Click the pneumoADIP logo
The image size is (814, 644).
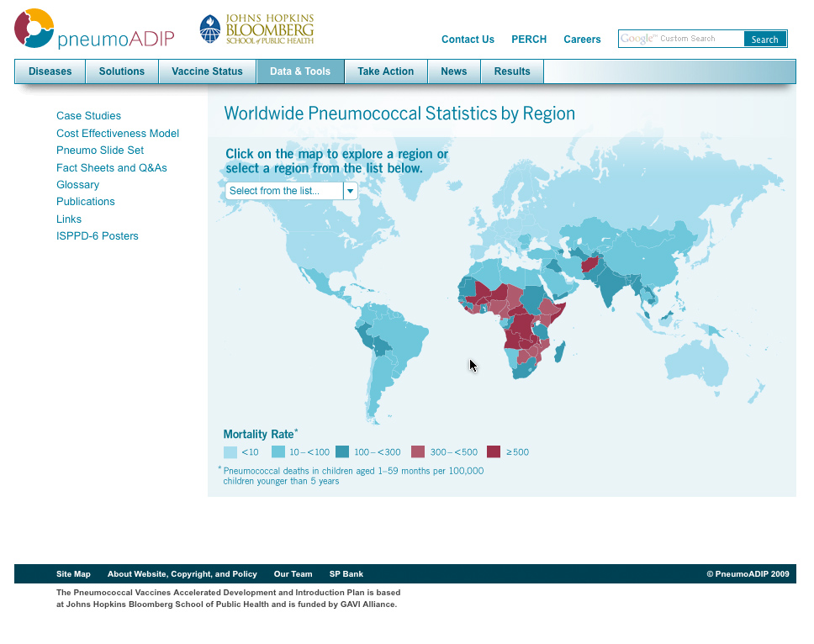93,29
